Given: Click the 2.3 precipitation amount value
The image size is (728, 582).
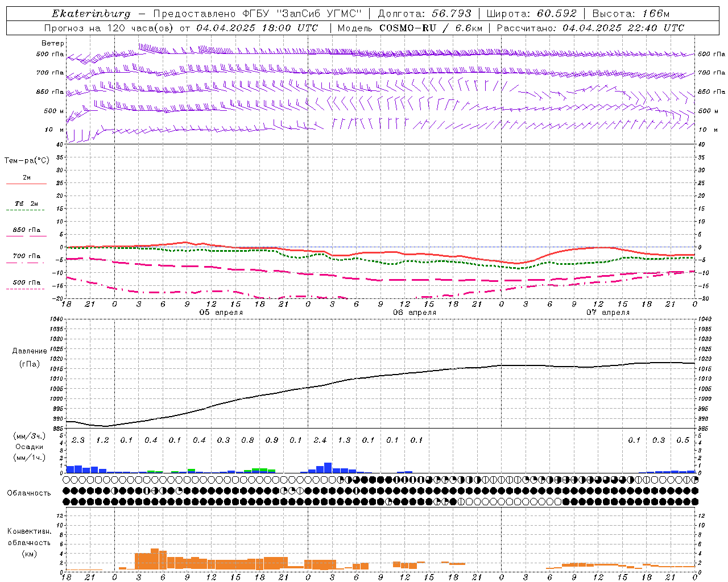Looking at the screenshot, I should tap(78, 440).
